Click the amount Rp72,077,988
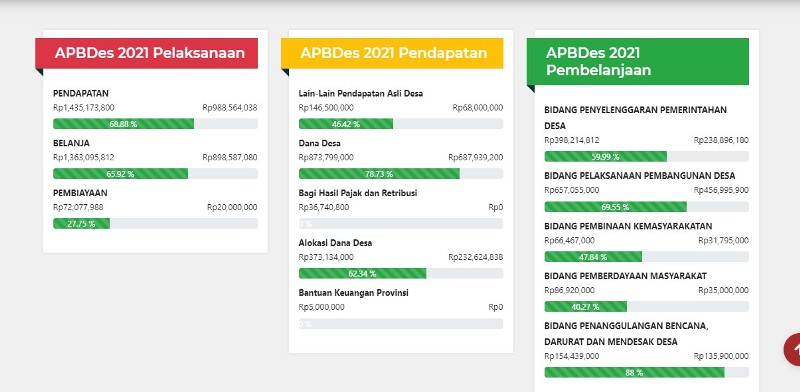The width and height of the screenshot is (800, 392). tap(78, 207)
